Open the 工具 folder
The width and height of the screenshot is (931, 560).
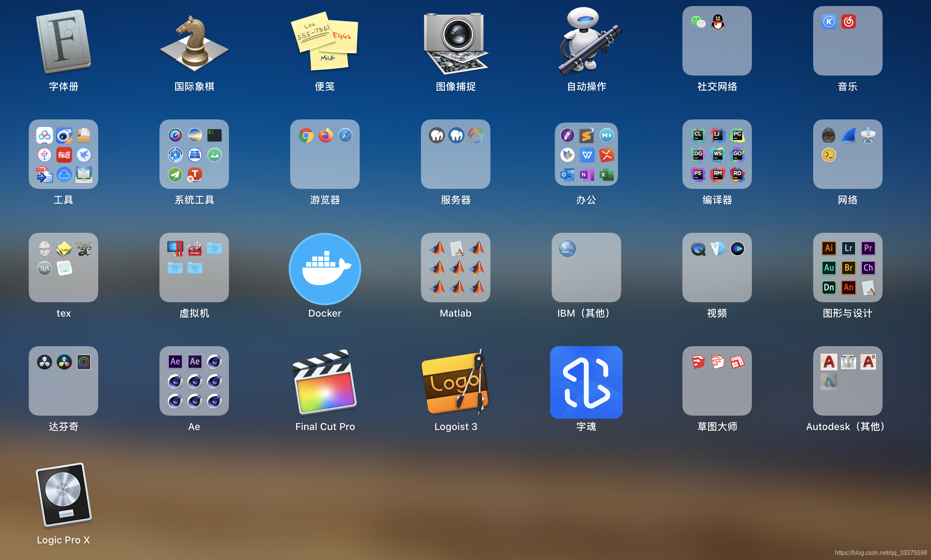pos(63,154)
